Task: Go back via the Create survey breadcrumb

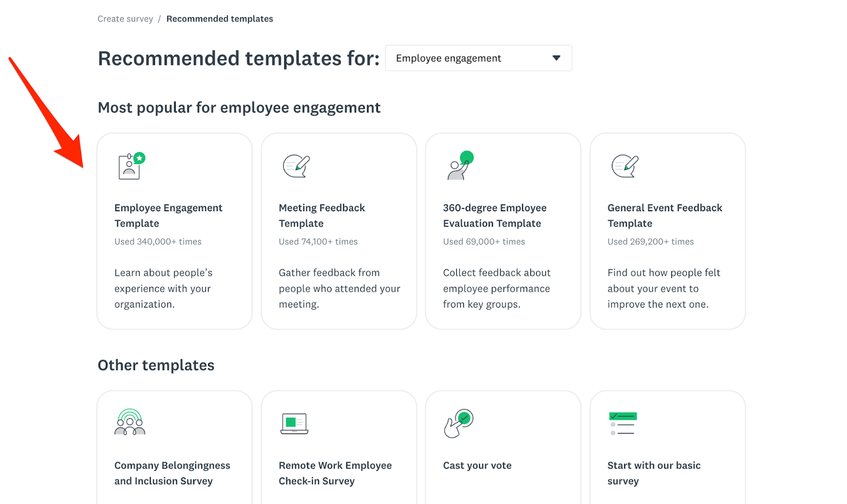Action: pos(125,18)
